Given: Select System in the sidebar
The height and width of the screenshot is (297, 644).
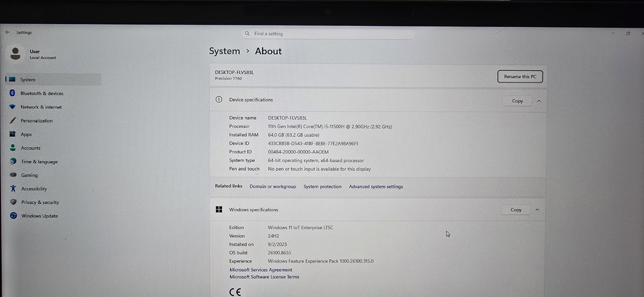Looking at the screenshot, I should point(54,80).
